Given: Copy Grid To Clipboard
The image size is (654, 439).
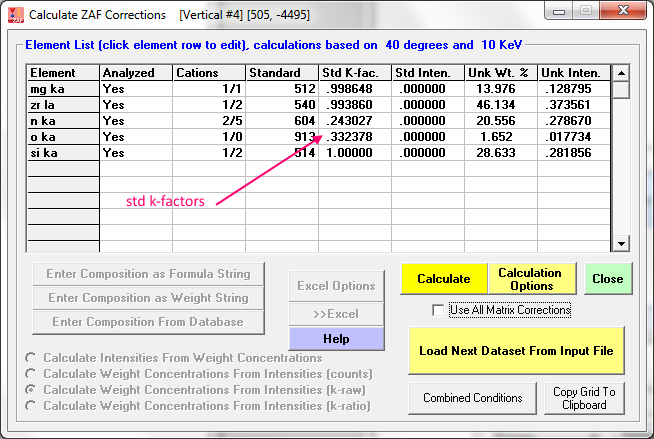Looking at the screenshot, I should click(x=584, y=398).
